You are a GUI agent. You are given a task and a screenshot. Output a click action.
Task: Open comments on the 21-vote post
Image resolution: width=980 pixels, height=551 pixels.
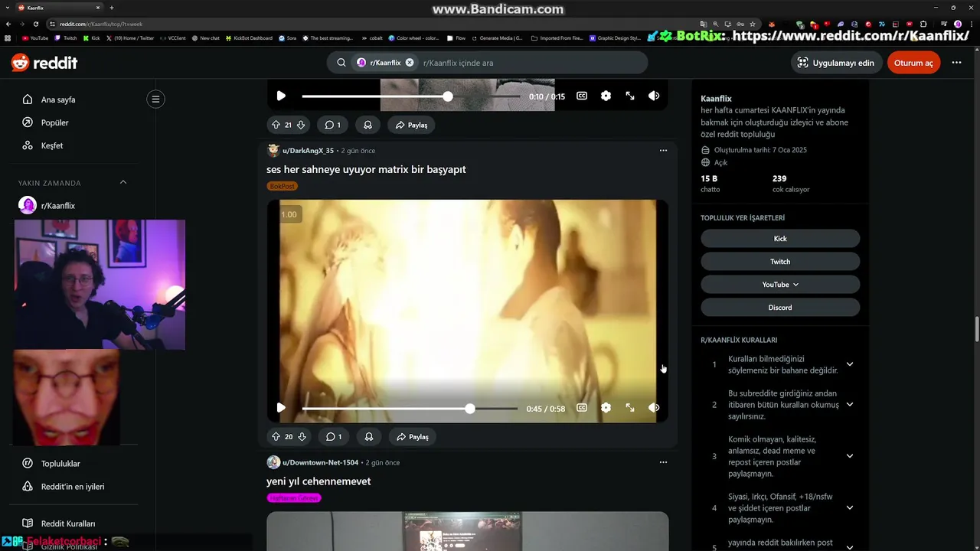pos(333,125)
